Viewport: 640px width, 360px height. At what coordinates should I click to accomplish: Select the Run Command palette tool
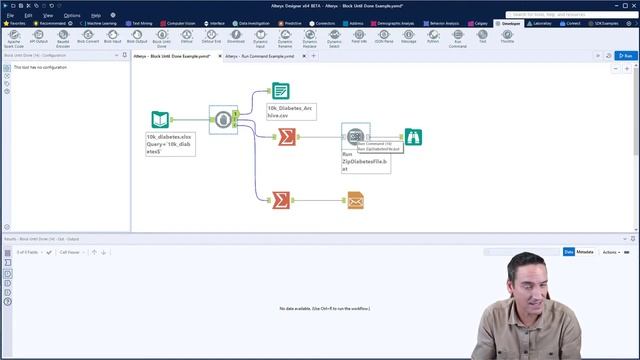pos(458,39)
